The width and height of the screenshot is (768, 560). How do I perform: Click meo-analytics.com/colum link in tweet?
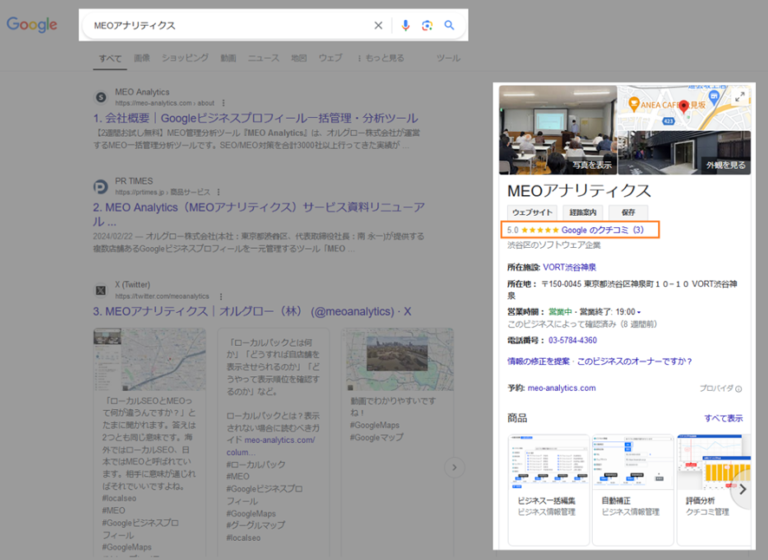tap(271, 446)
